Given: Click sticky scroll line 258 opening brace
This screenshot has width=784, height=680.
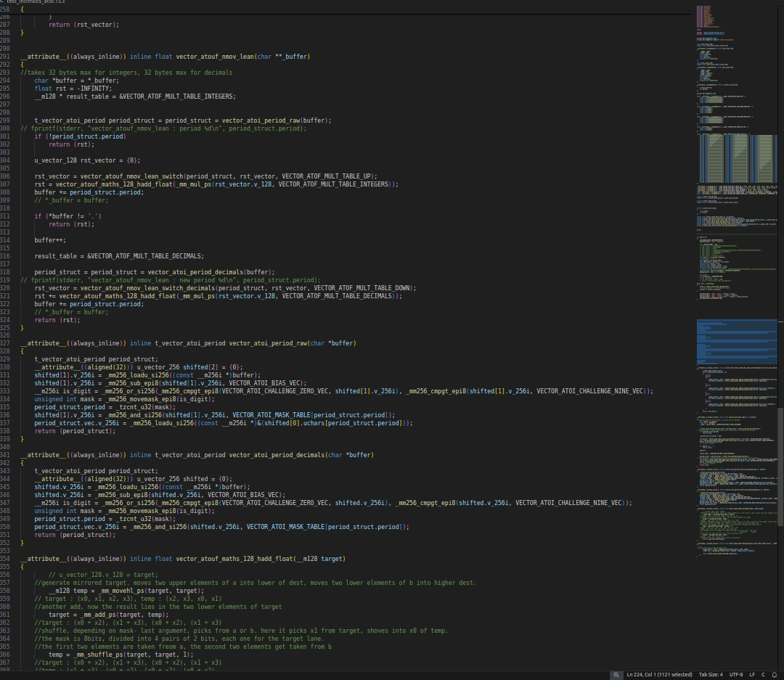Looking at the screenshot, I should tap(22, 9).
